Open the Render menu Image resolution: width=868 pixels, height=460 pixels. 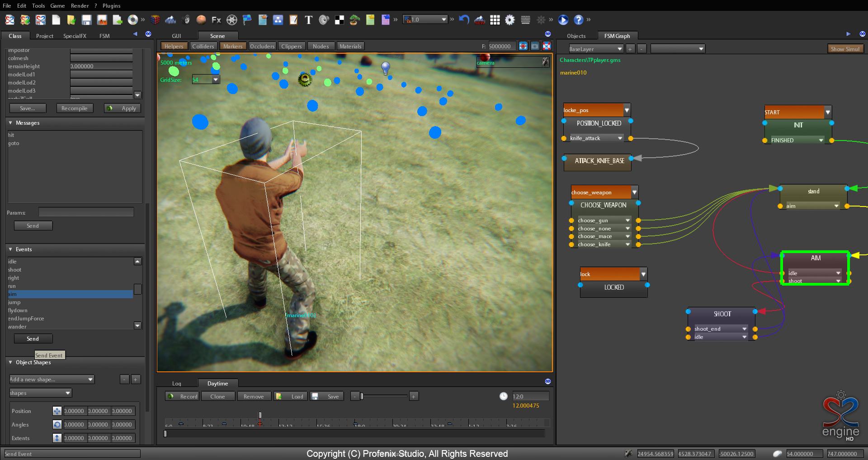pyautogui.click(x=80, y=5)
